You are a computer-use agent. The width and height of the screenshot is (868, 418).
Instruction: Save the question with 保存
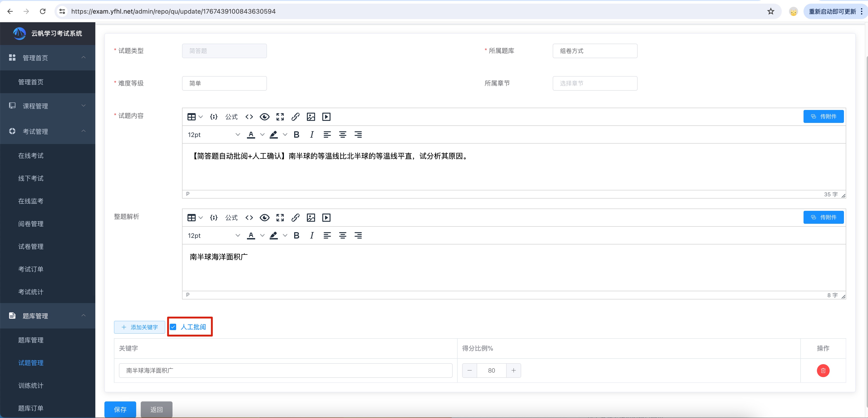click(120, 409)
